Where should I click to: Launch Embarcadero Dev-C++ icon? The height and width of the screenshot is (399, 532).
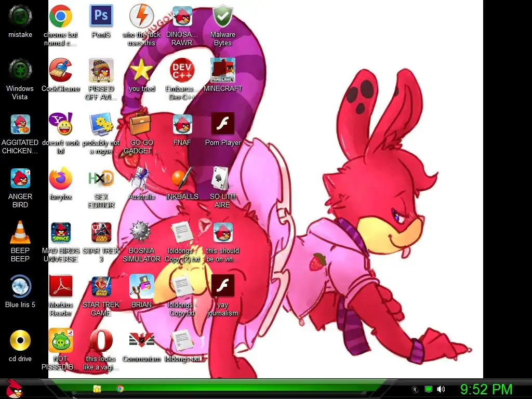pos(182,70)
